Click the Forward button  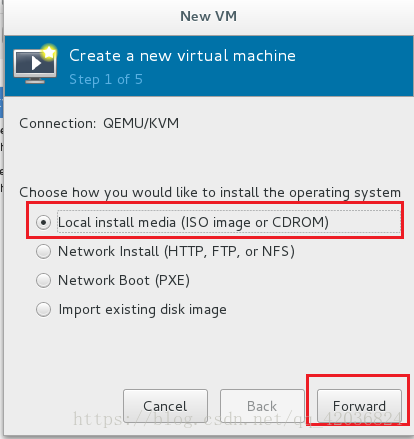[x=359, y=406]
